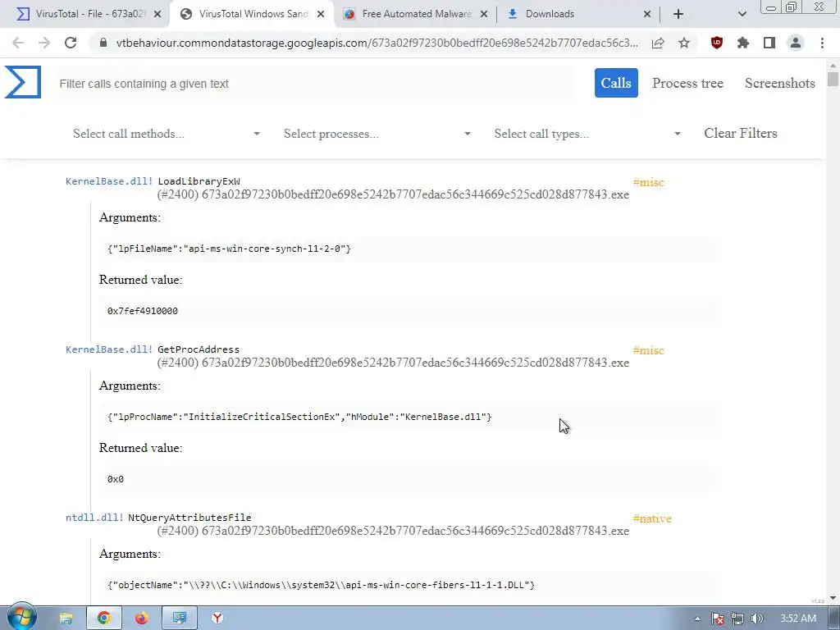Screen dimensions: 840x630
Task: Click the InitializeCriticalSectionEx arguments text
Action: pyautogui.click(x=299, y=417)
